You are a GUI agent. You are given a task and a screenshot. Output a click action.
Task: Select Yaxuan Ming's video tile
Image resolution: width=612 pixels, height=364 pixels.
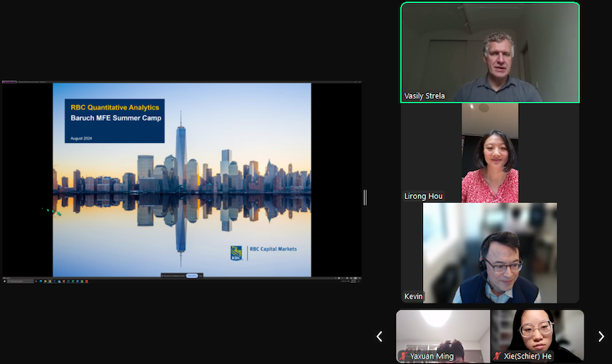(443, 336)
